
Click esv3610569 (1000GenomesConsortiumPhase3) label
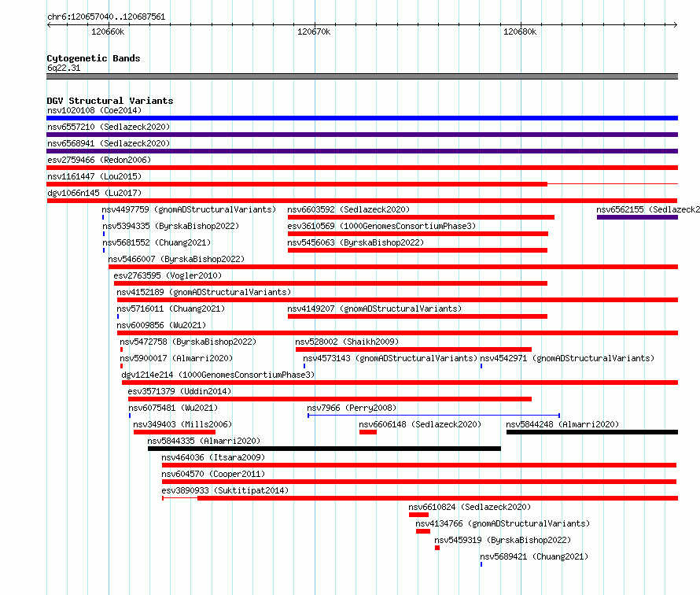coord(381,226)
